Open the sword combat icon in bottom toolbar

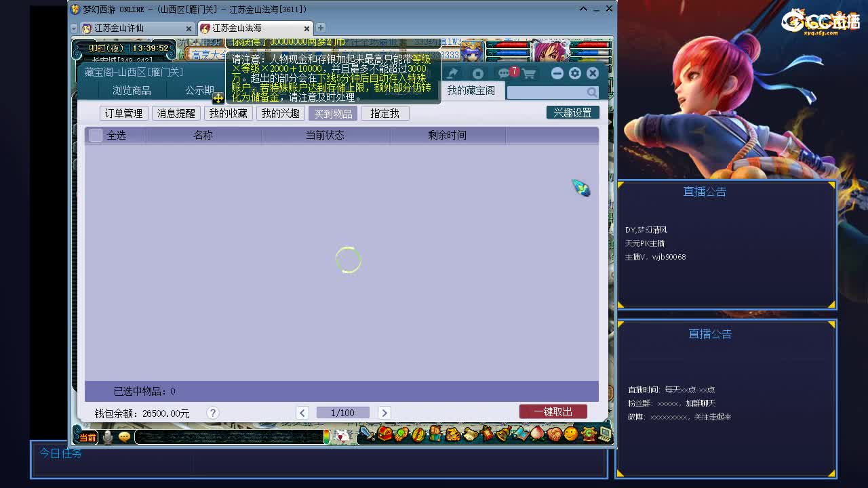pos(368,434)
